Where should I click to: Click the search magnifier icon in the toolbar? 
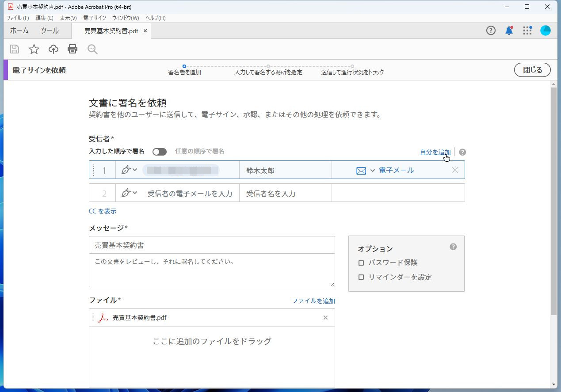tap(92, 49)
